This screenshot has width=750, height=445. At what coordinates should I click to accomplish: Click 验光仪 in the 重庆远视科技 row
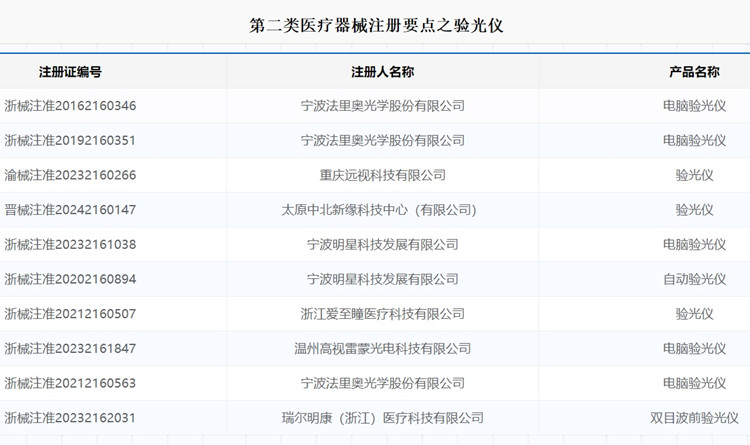click(695, 175)
